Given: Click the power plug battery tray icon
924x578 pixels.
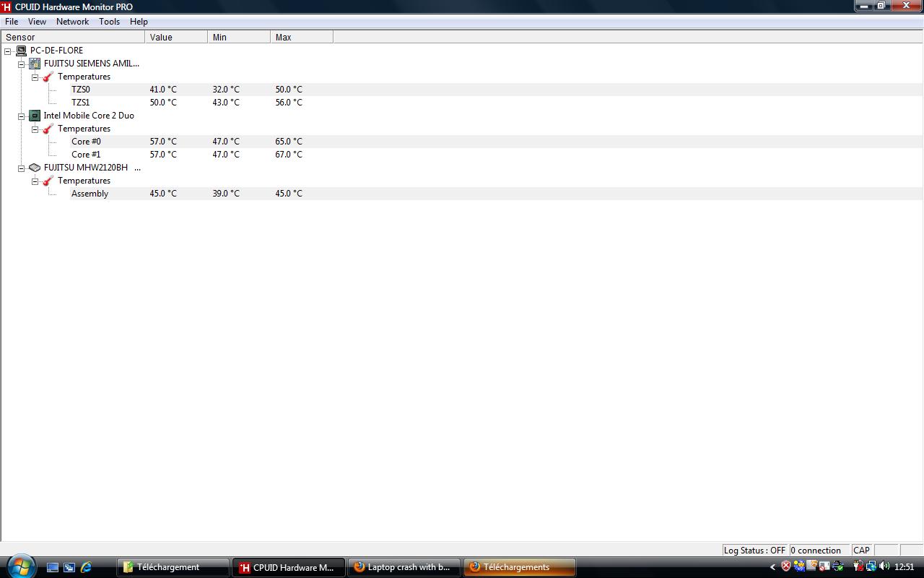Looking at the screenshot, I should (x=858, y=566).
